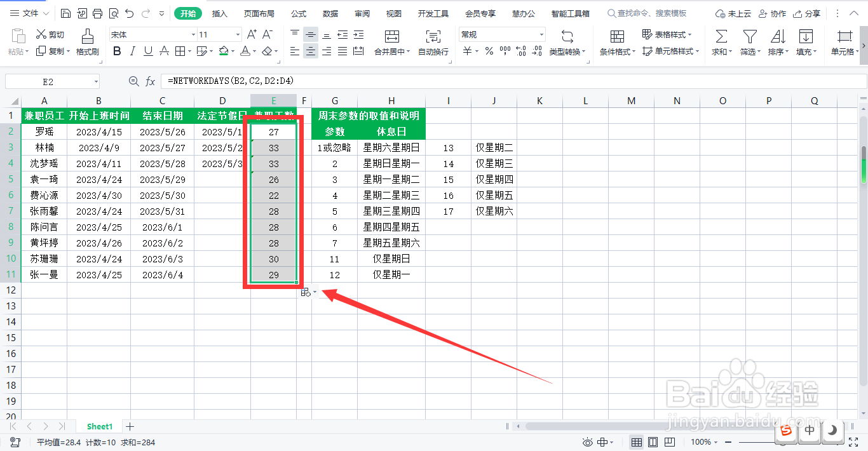Toggle Underline formatting
The image size is (868, 451).
[148, 51]
